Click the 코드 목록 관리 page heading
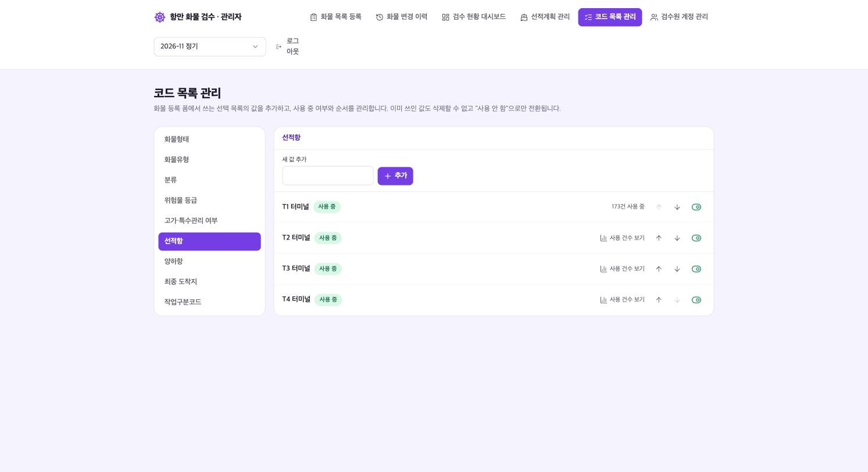868x472 pixels. pos(187,94)
